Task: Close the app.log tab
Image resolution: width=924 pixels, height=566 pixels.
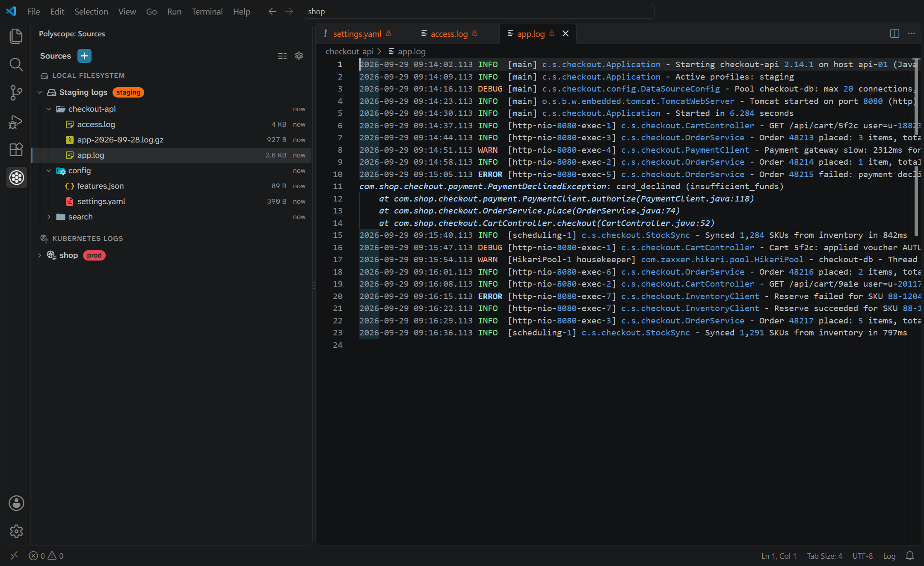Action: [565, 33]
